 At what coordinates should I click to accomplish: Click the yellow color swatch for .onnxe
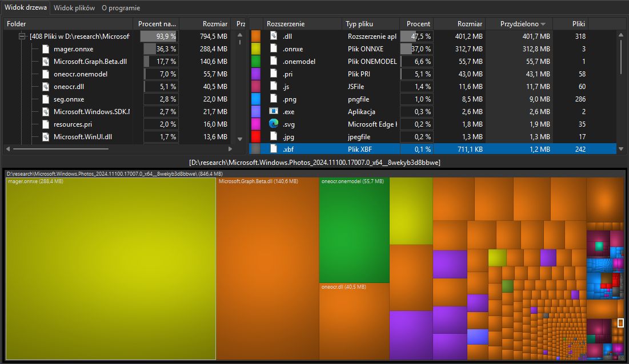(255, 49)
